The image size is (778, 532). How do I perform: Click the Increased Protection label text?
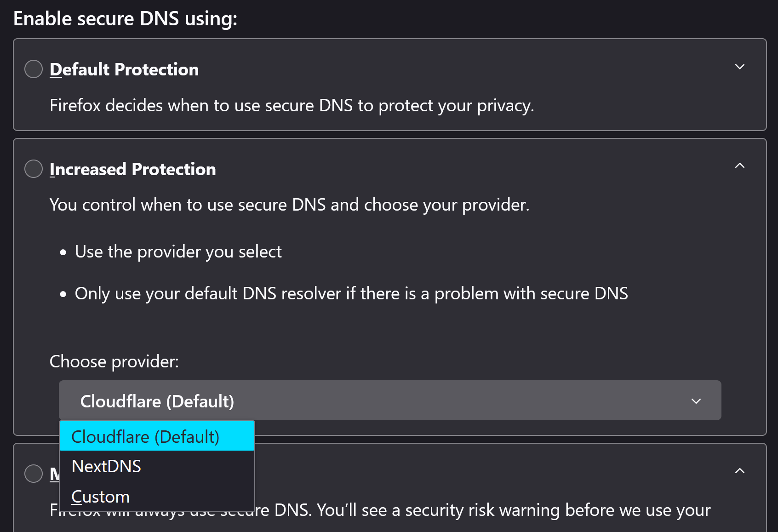click(132, 169)
